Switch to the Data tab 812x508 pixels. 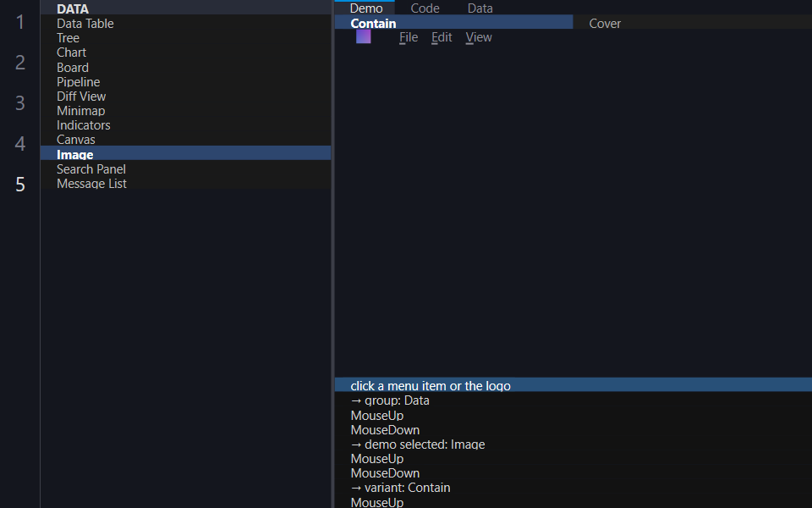(480, 8)
